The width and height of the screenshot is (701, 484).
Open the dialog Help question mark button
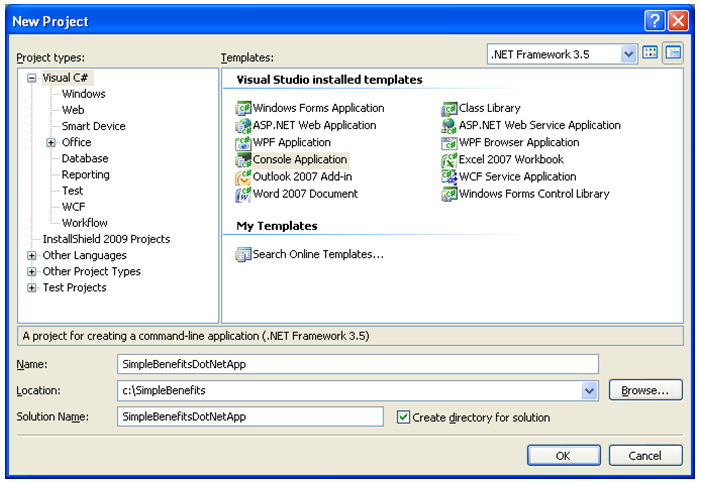point(655,21)
